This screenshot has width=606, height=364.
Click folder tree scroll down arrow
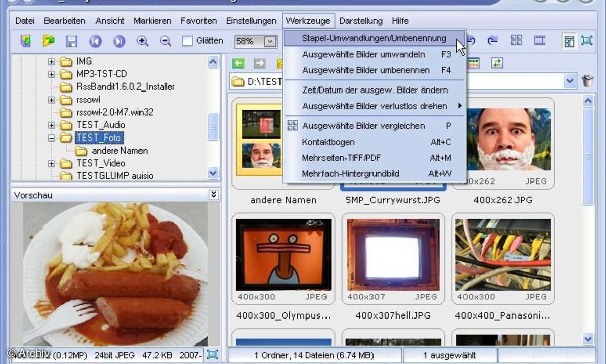click(213, 173)
